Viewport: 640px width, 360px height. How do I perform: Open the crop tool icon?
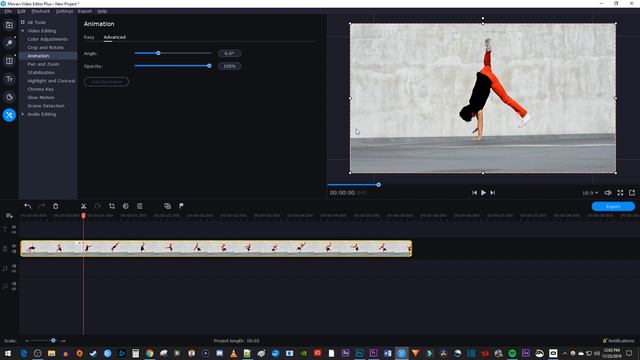[x=111, y=206]
